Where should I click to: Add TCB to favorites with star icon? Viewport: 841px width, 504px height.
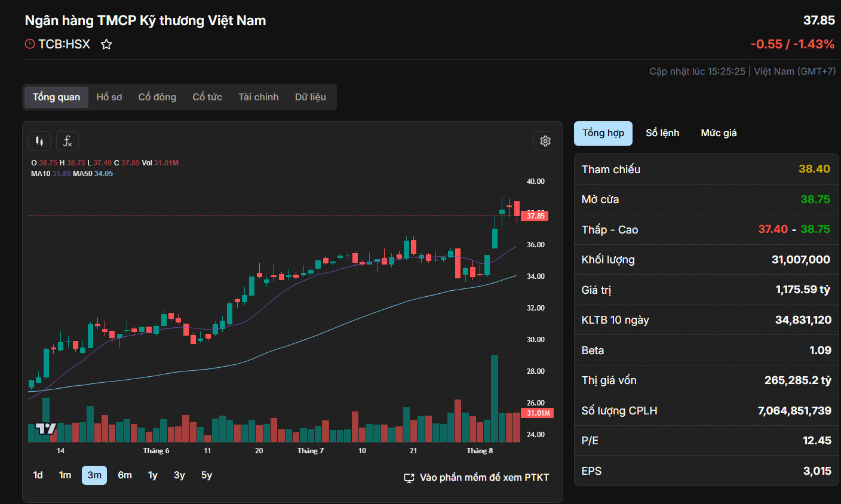click(x=106, y=44)
